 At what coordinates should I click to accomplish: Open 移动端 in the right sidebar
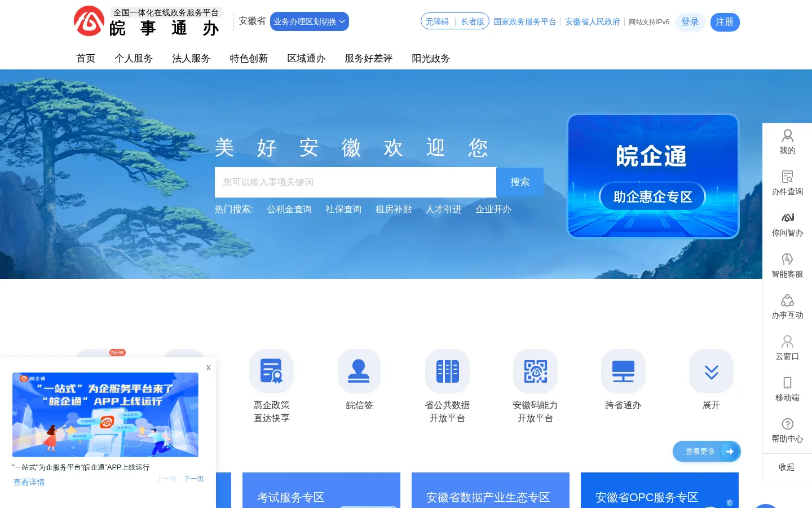(787, 389)
